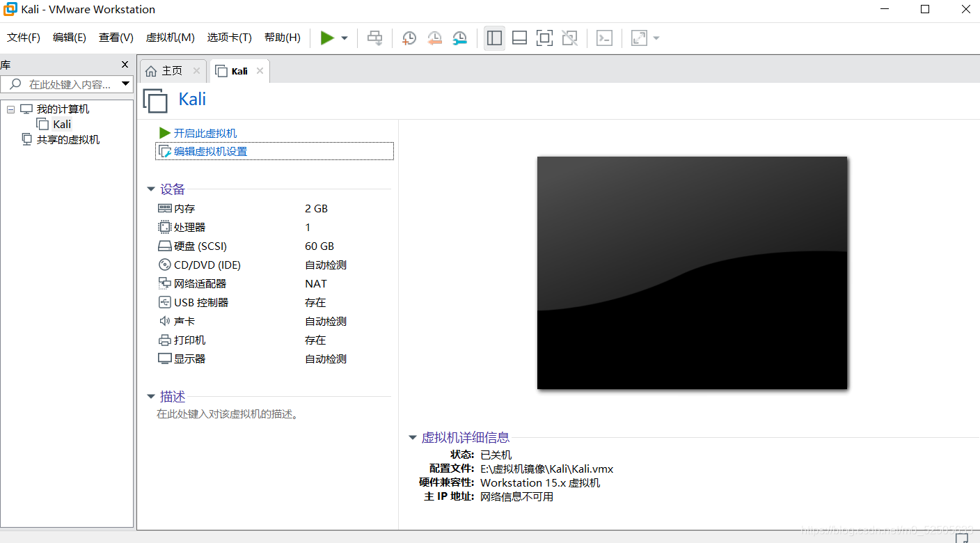Enter full screen mode icon

tap(544, 38)
